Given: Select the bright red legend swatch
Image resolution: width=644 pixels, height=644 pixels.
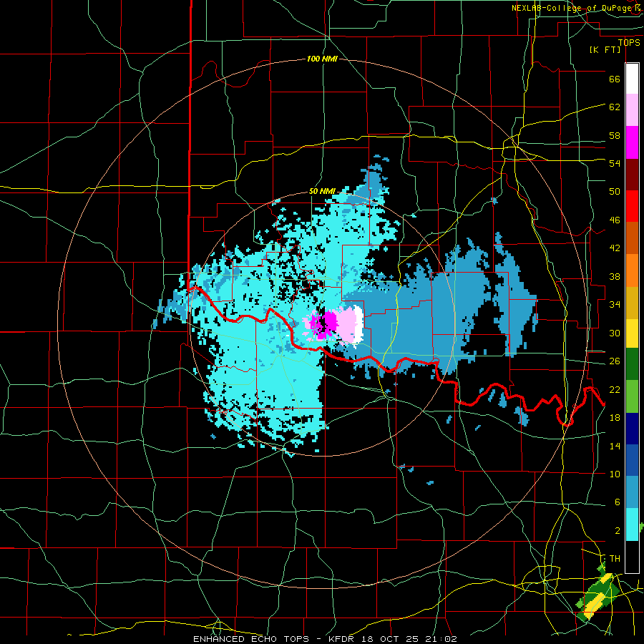Looking at the screenshot, I should click(632, 206).
